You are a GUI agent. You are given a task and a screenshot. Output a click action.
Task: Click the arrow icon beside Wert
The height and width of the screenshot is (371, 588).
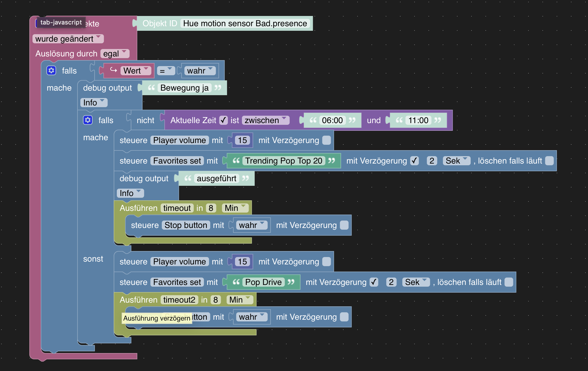pyautogui.click(x=113, y=70)
